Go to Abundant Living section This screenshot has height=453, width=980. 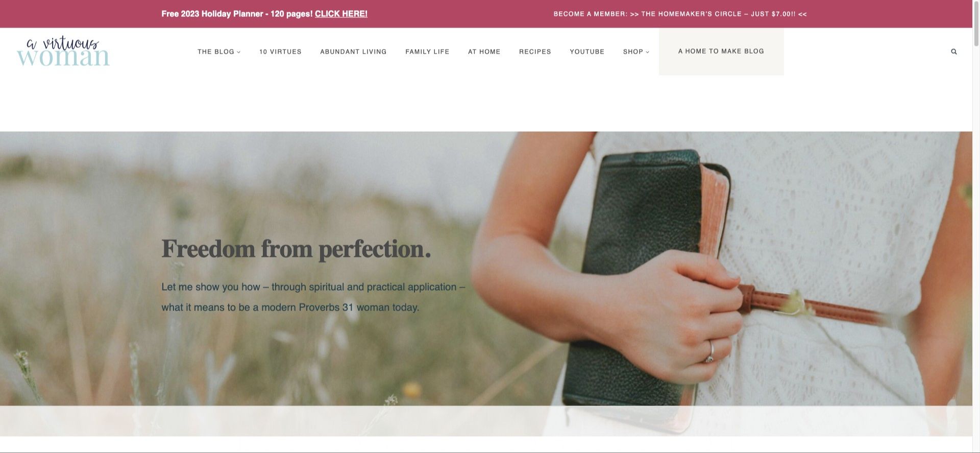pyautogui.click(x=353, y=52)
